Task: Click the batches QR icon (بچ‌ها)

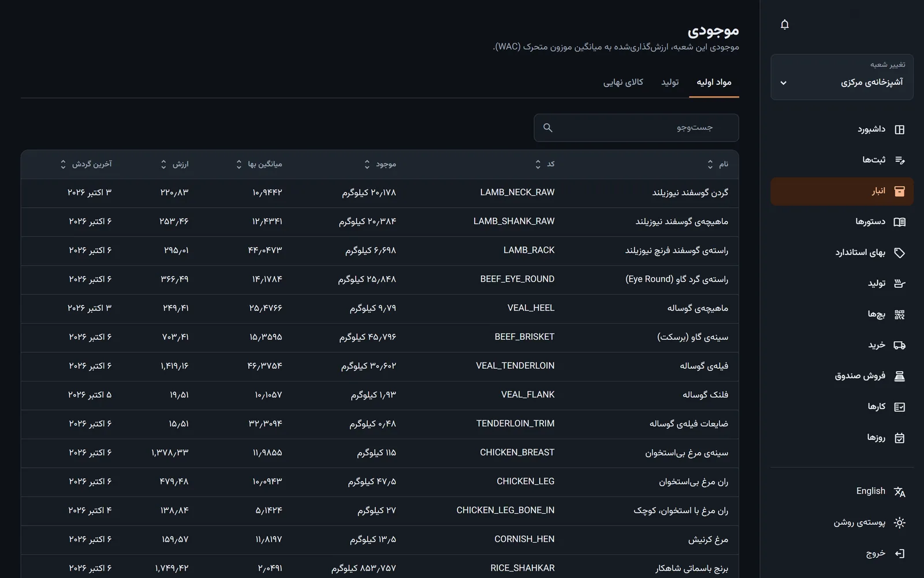Action: tap(899, 314)
